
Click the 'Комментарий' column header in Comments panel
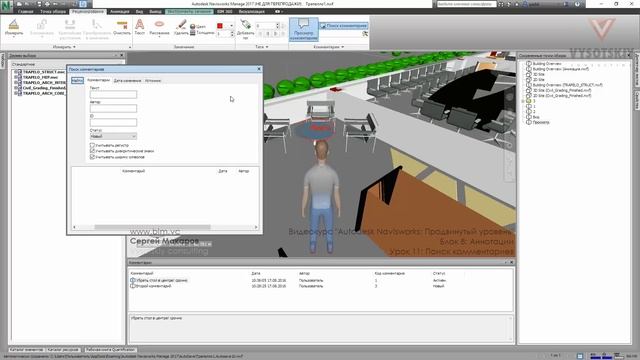coord(142,273)
